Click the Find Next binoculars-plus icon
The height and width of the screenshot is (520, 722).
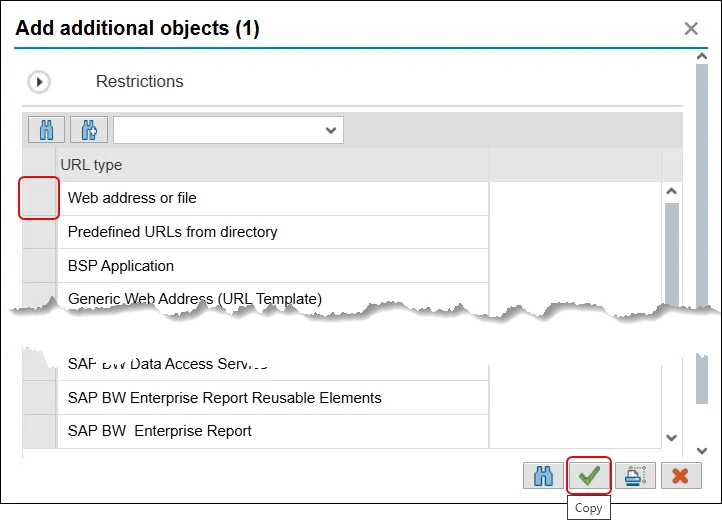[x=89, y=130]
